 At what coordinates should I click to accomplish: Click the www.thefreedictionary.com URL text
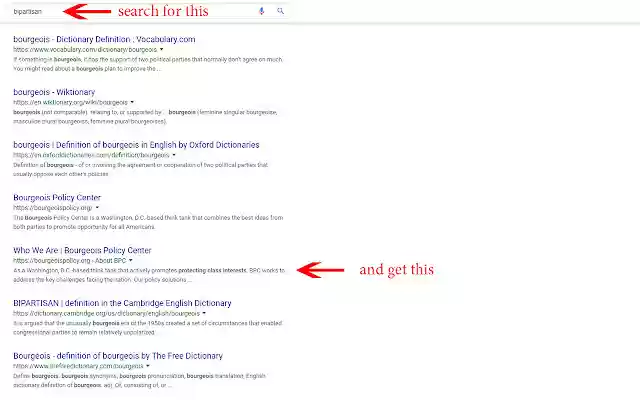(x=78, y=366)
